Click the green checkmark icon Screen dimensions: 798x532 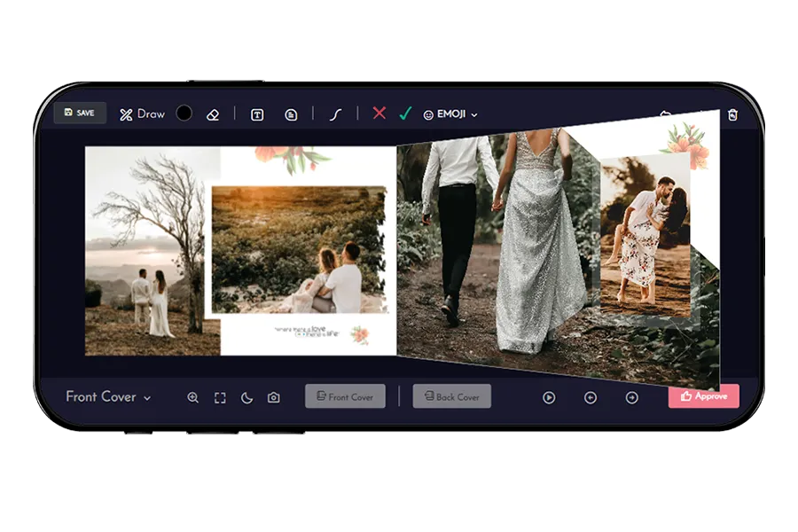pos(405,113)
